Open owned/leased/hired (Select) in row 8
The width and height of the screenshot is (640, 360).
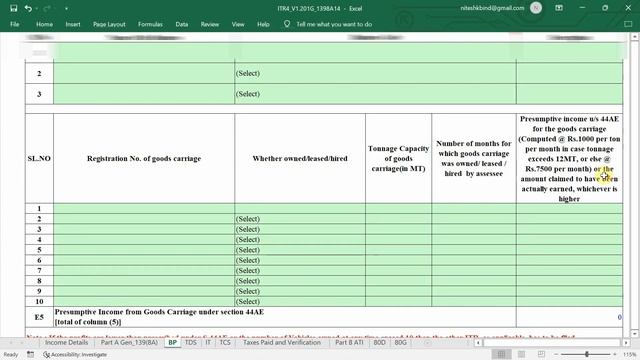point(300,281)
